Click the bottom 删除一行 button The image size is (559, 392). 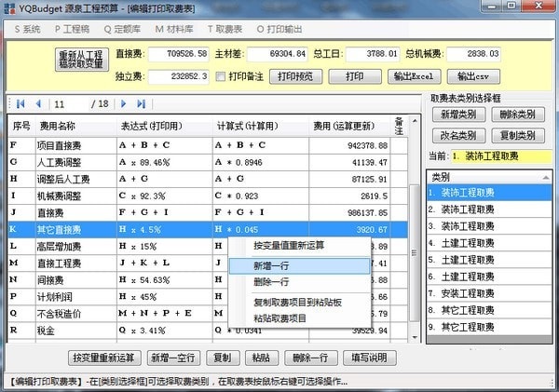click(x=310, y=358)
